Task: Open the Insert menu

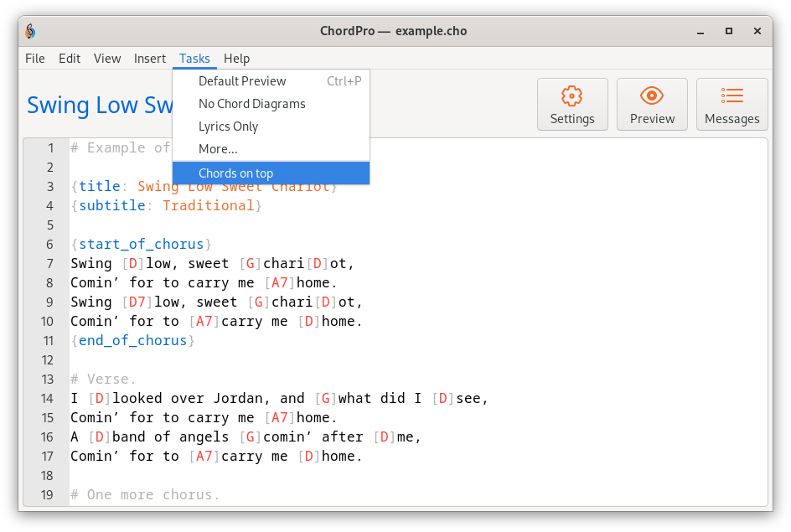Action: [x=150, y=59]
